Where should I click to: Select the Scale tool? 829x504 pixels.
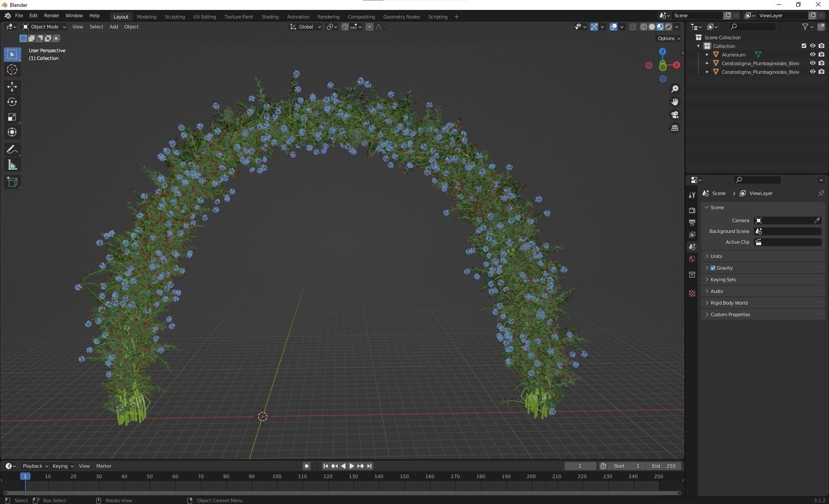pos(12,117)
